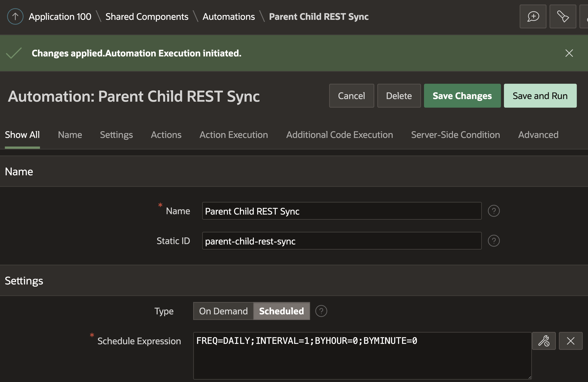
Task: Switch to the Server-Side Condition tab
Action: click(455, 135)
